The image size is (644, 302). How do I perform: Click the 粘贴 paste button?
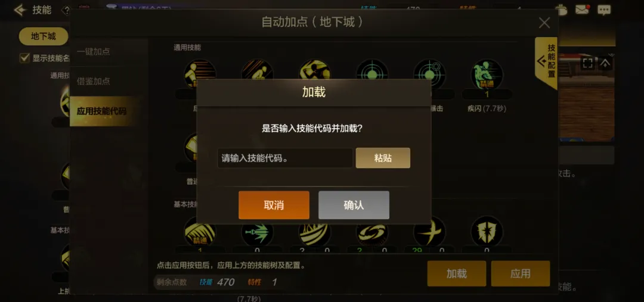383,158
